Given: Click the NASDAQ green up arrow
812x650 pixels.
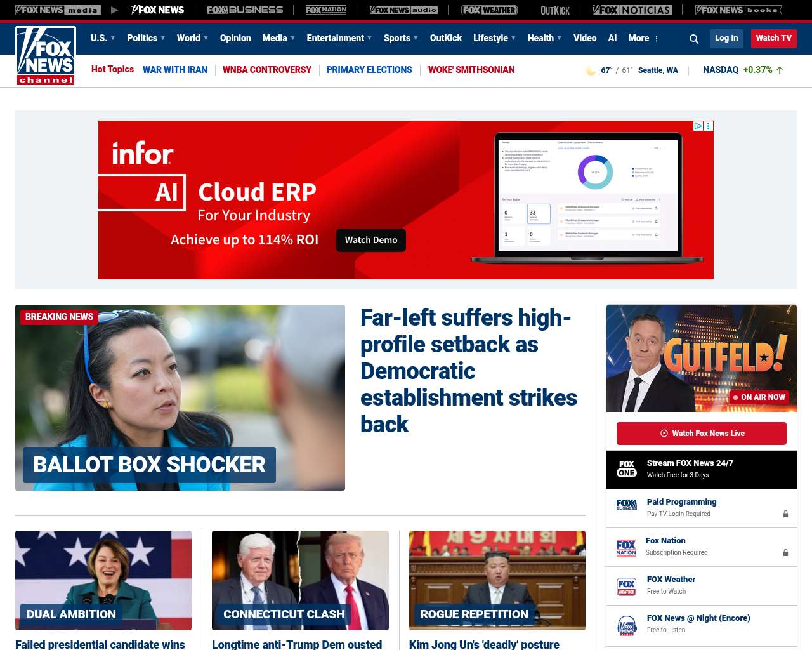Looking at the screenshot, I should [780, 70].
